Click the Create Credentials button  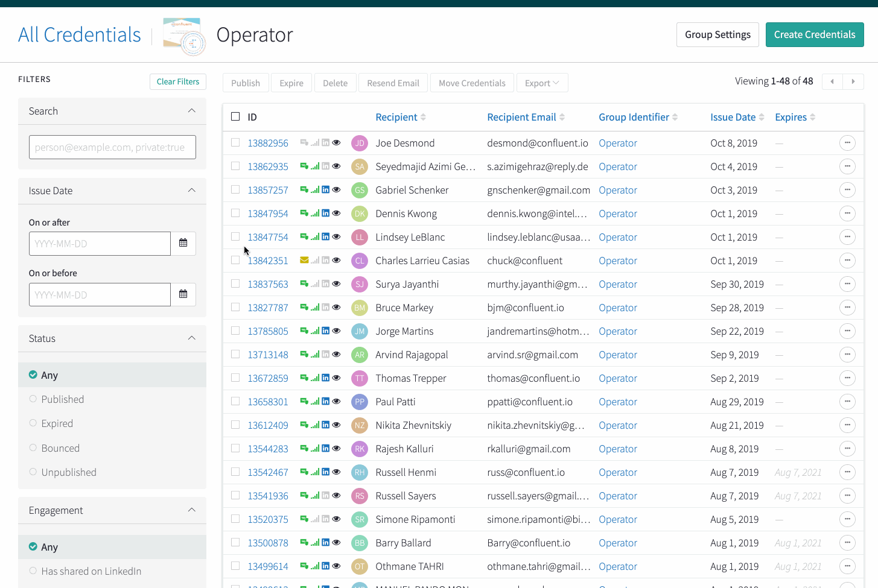click(x=814, y=35)
